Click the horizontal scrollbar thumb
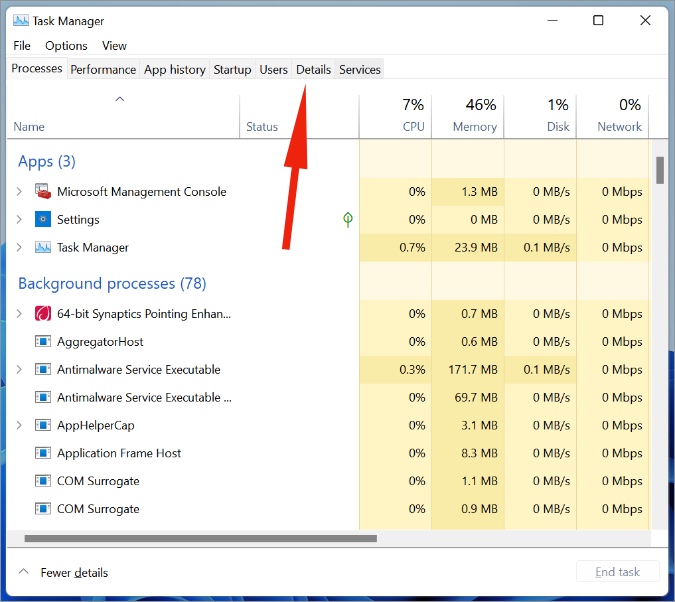This screenshot has width=675, height=602. (x=201, y=538)
